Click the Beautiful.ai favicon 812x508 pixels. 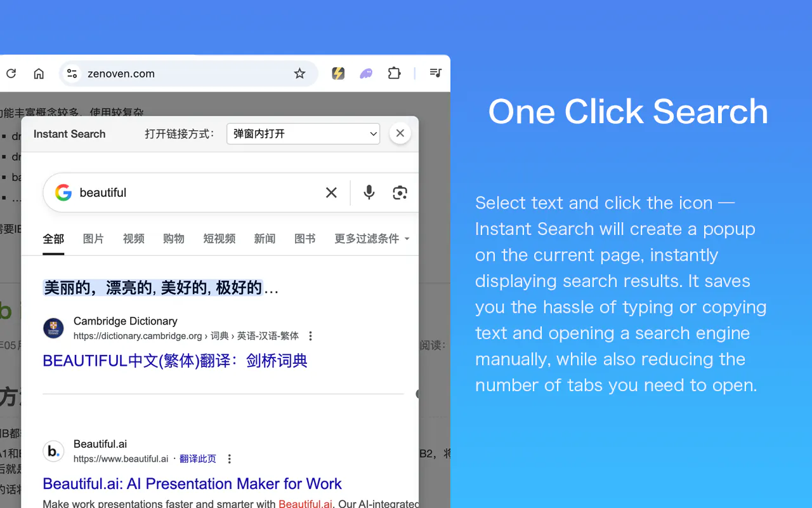(x=53, y=451)
